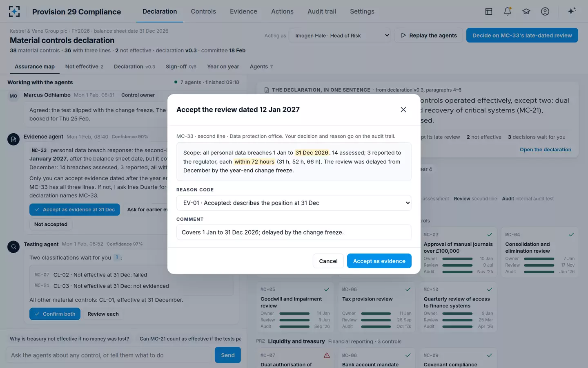Select the Sign-off 0/6 sub-tab
The image size is (588, 368).
pos(181,67)
